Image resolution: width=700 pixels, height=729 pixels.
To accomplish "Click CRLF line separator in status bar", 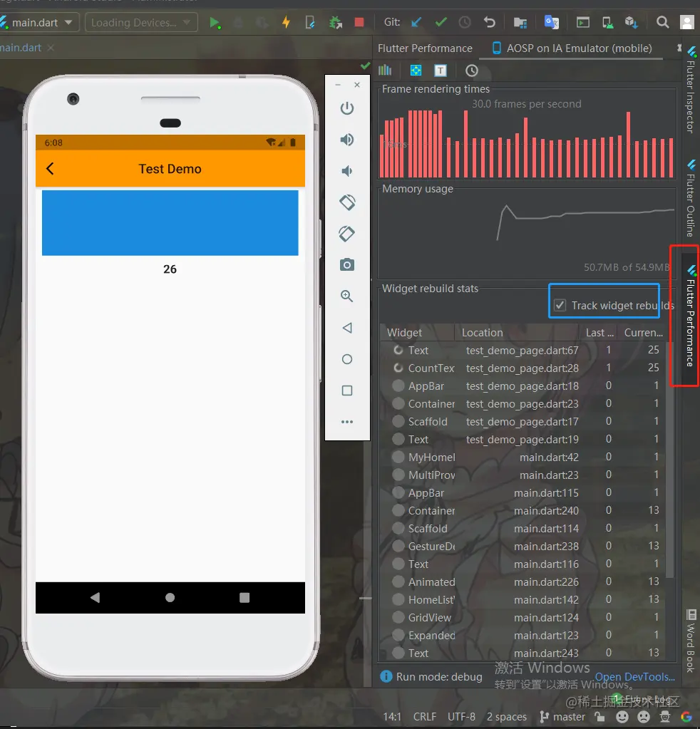I will click(x=425, y=716).
